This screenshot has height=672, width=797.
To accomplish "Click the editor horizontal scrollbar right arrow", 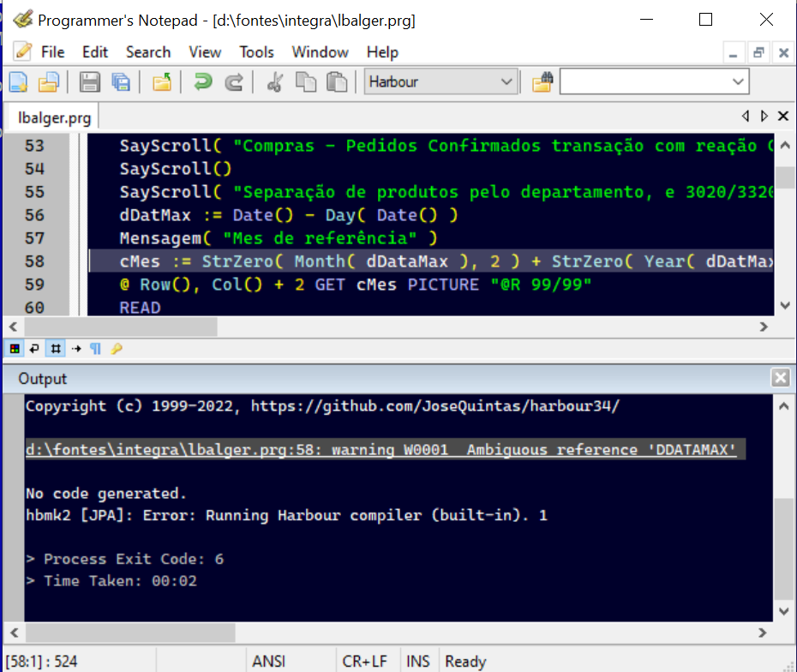I will pyautogui.click(x=764, y=327).
